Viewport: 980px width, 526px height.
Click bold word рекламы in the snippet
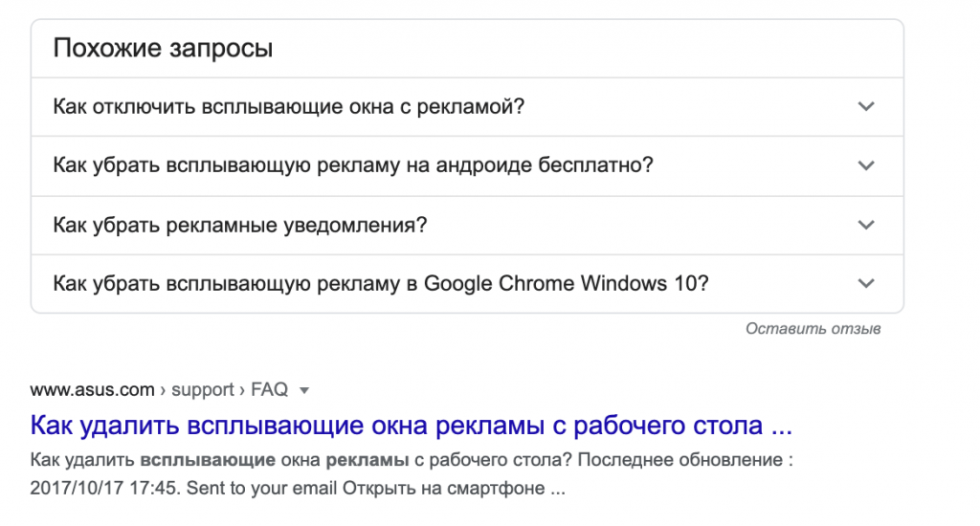(x=367, y=460)
